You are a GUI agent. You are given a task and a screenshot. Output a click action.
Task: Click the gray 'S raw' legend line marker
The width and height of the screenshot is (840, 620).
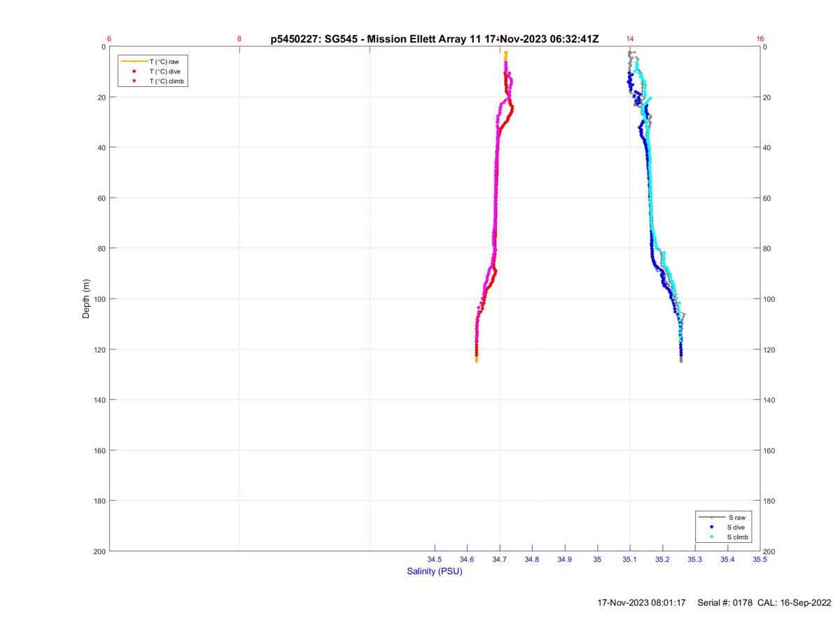click(x=711, y=517)
